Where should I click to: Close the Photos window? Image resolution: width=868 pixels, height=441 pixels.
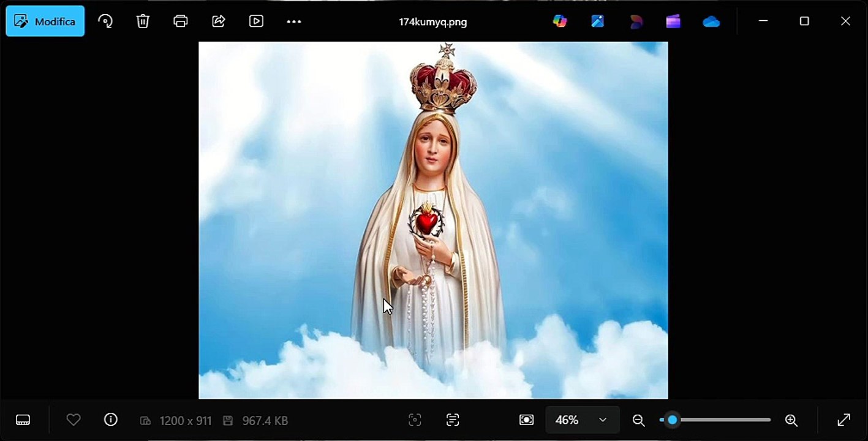[x=845, y=21]
